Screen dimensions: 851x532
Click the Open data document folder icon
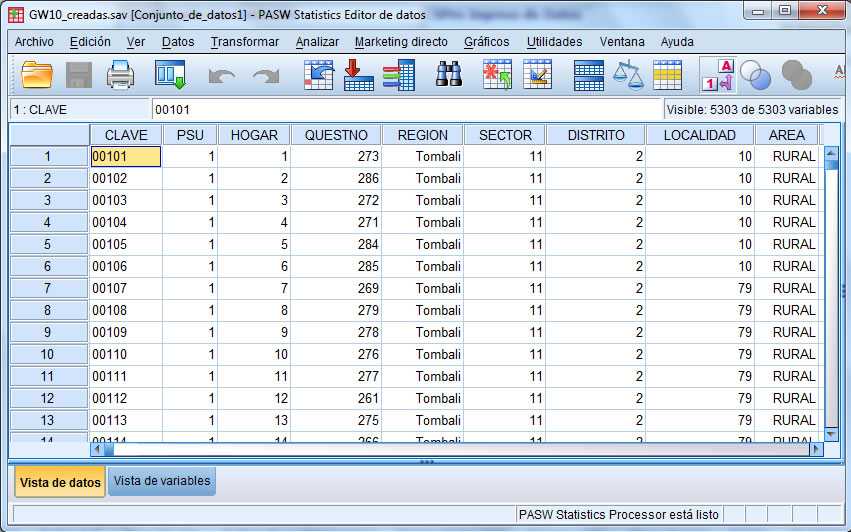coord(37,75)
